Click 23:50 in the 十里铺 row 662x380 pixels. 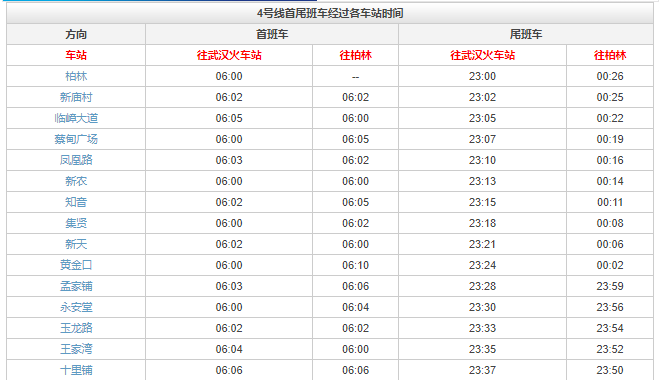click(x=610, y=370)
